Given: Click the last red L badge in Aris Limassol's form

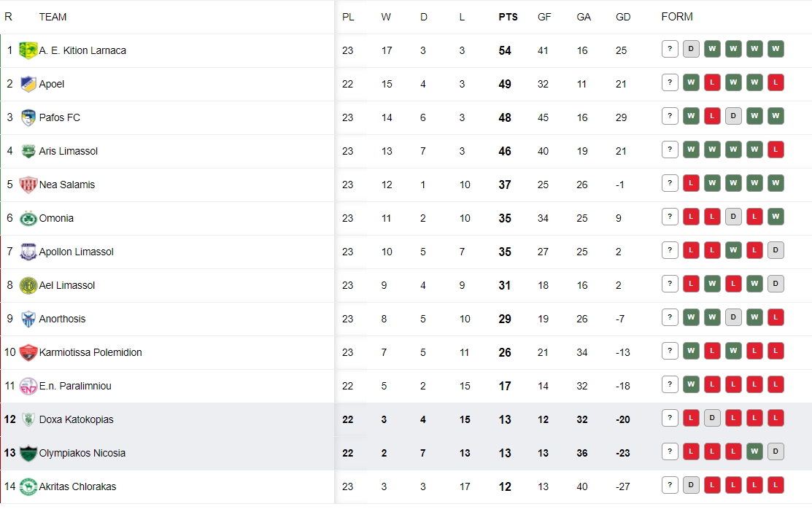Looking at the screenshot, I should pos(776,150).
